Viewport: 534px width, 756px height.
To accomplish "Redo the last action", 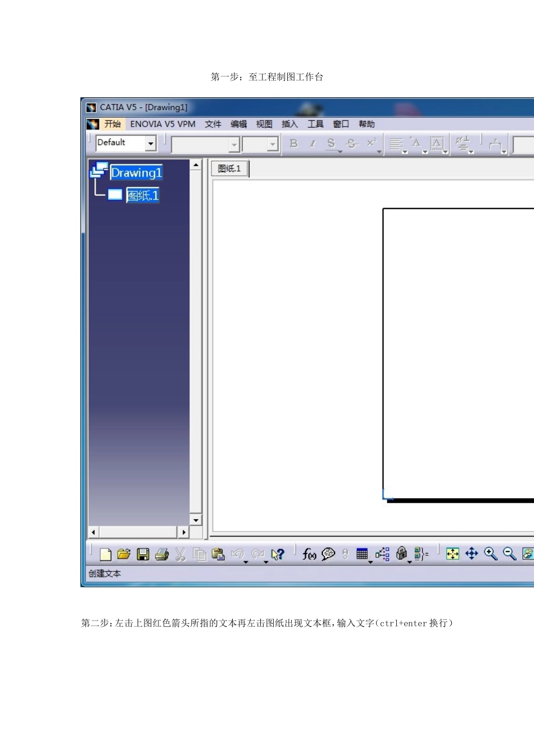I will (x=257, y=554).
